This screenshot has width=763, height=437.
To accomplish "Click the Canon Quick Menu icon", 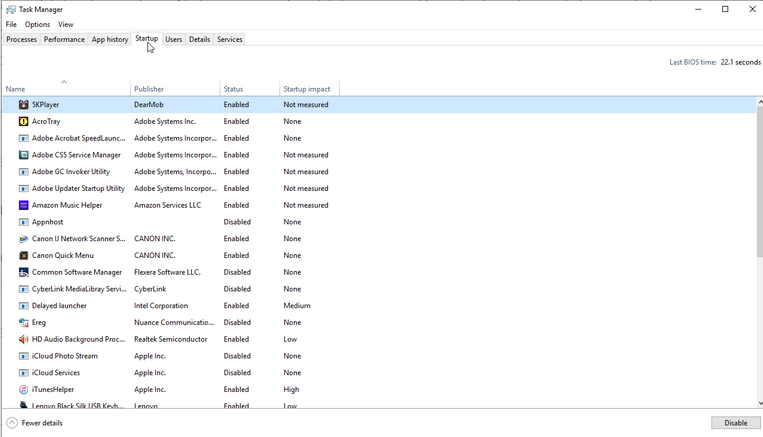I will [23, 255].
